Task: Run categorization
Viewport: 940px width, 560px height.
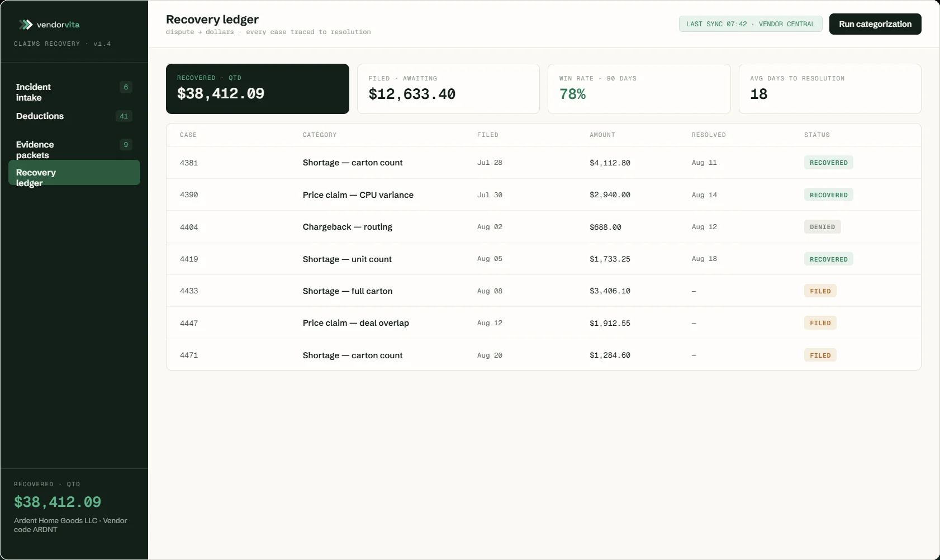Action: click(875, 24)
